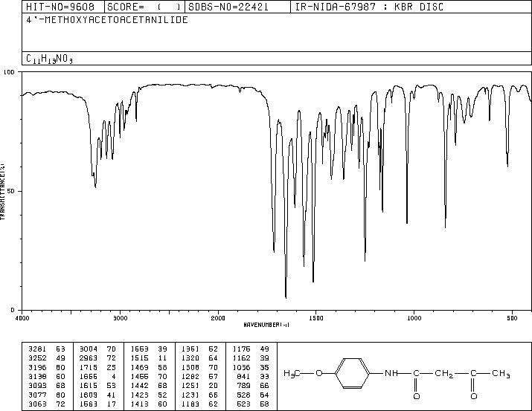Click the 3063 peak entry

point(46,404)
